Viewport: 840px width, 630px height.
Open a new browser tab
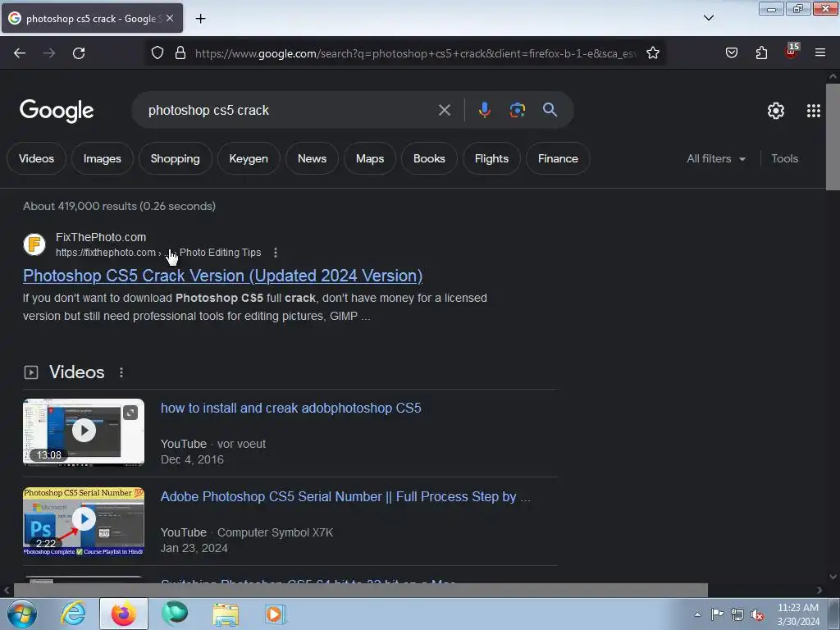[x=200, y=19]
